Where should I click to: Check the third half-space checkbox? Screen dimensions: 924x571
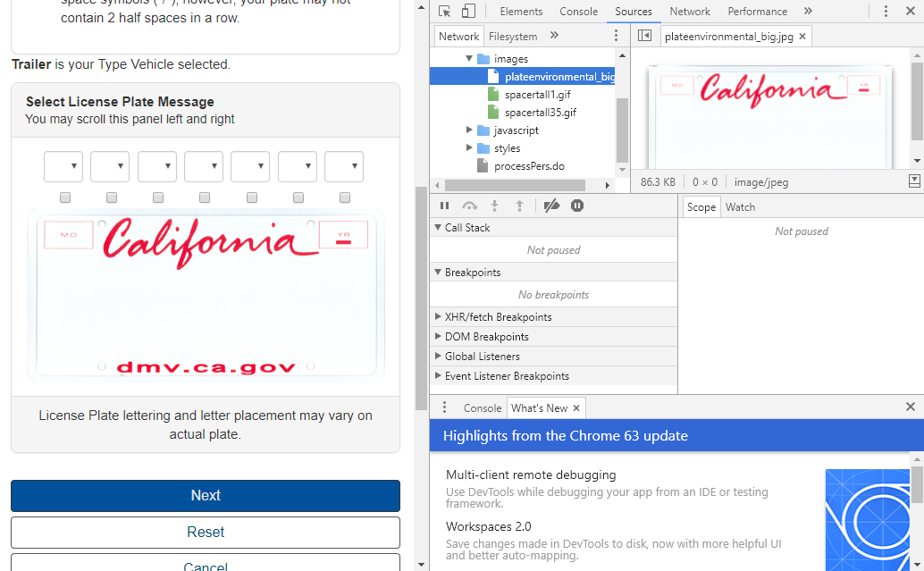(x=158, y=197)
